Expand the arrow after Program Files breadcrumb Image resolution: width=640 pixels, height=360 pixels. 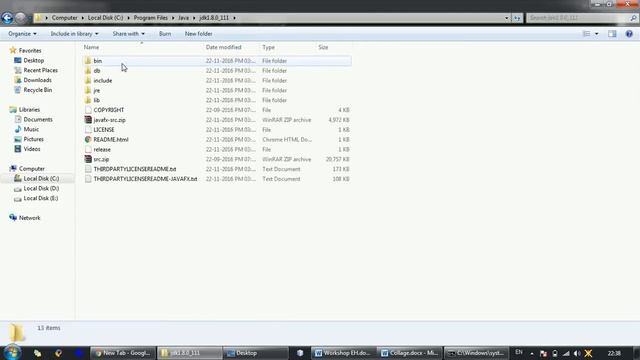(173, 18)
